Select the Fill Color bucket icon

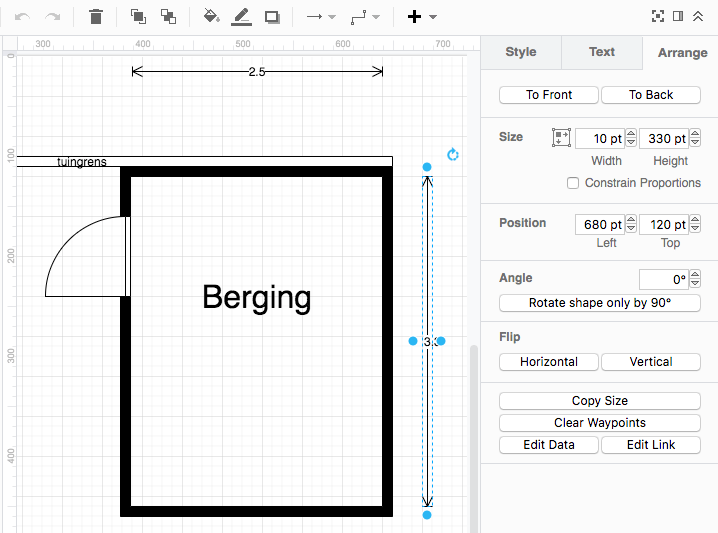click(x=211, y=17)
